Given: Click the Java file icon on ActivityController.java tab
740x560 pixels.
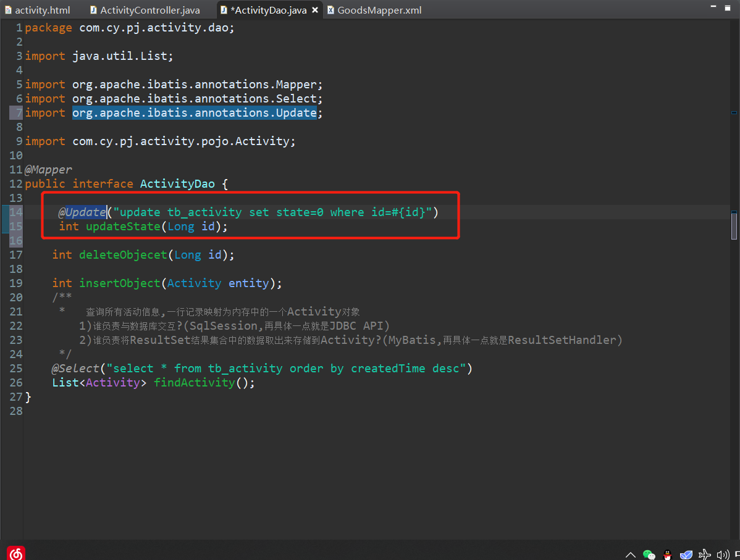Looking at the screenshot, I should (x=93, y=10).
